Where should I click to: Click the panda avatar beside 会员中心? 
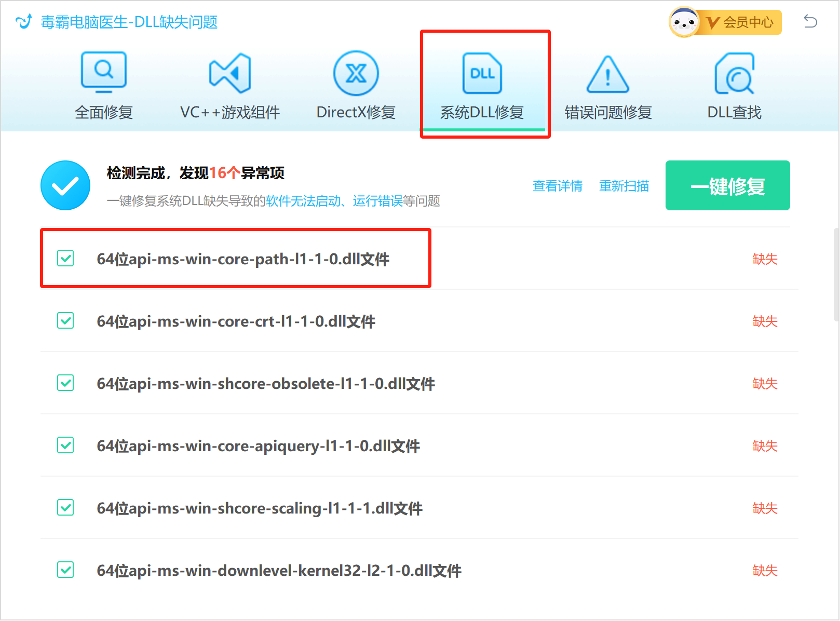(x=684, y=22)
